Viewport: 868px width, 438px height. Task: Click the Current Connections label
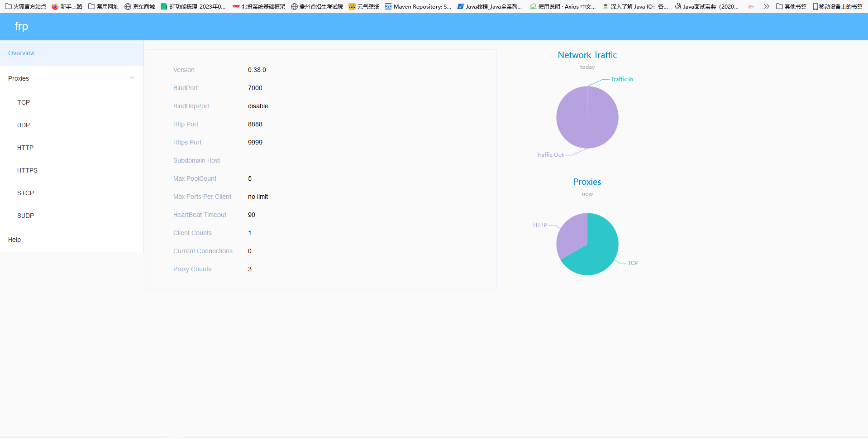click(x=203, y=251)
